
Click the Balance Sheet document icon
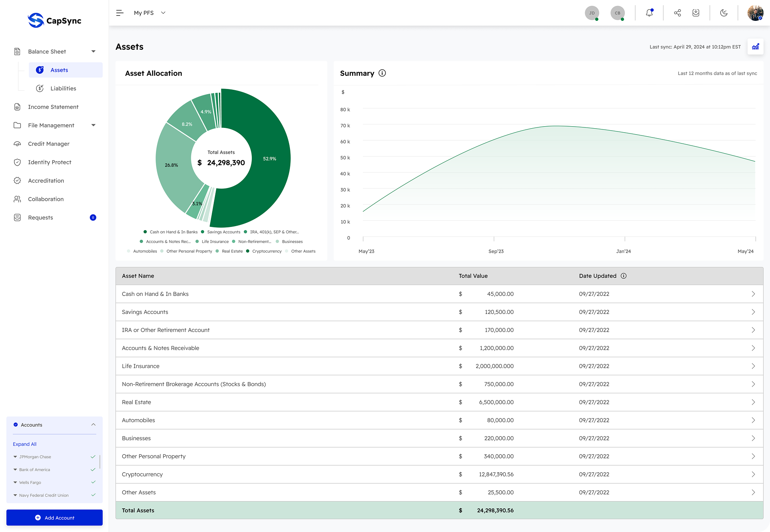click(17, 51)
